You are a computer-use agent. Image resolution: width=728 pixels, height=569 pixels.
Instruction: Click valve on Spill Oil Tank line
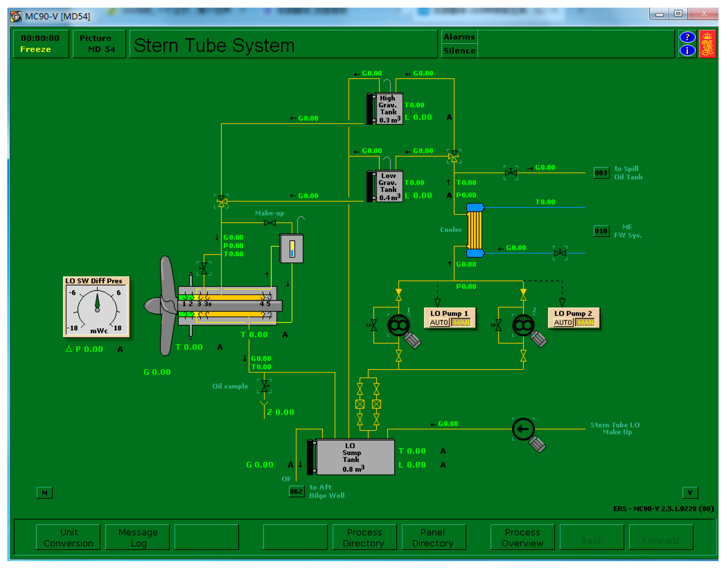(511, 173)
